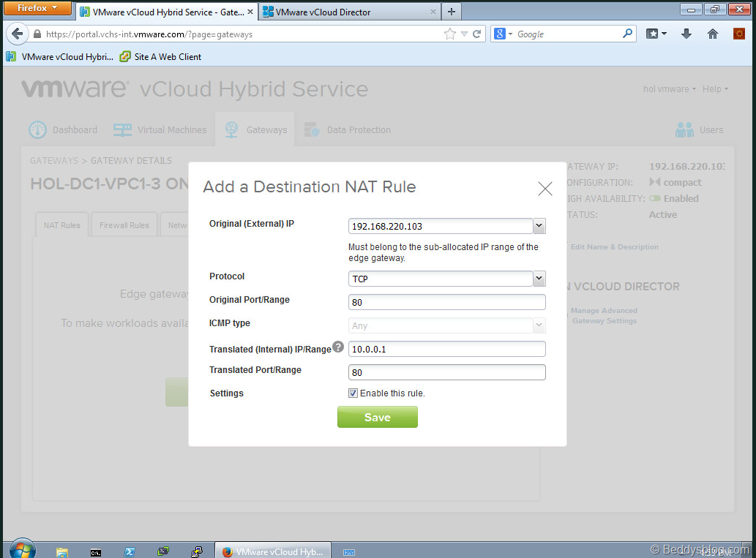The height and width of the screenshot is (558, 756).
Task: Click the orange add-on icon in toolbar
Action: coord(738,34)
